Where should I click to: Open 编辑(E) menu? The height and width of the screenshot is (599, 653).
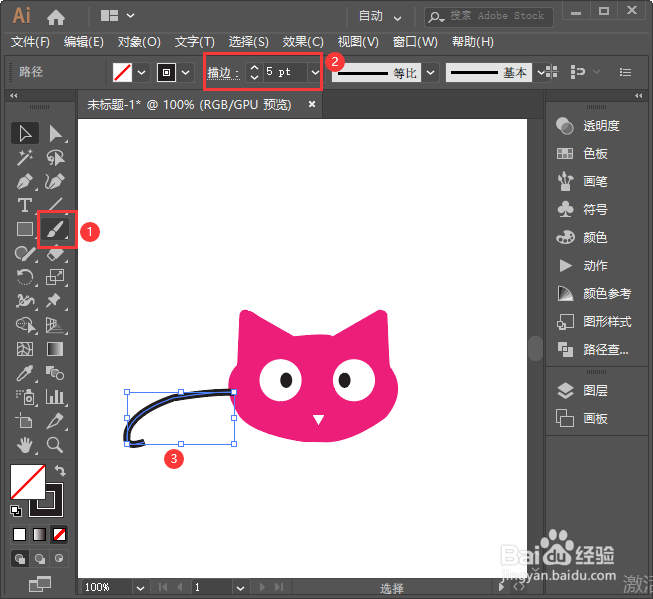click(84, 42)
